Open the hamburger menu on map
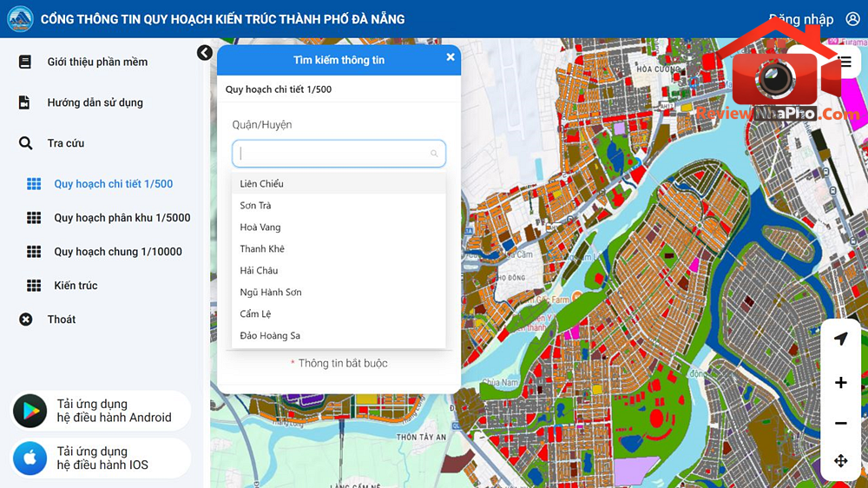Image resolution: width=868 pixels, height=488 pixels. [845, 62]
